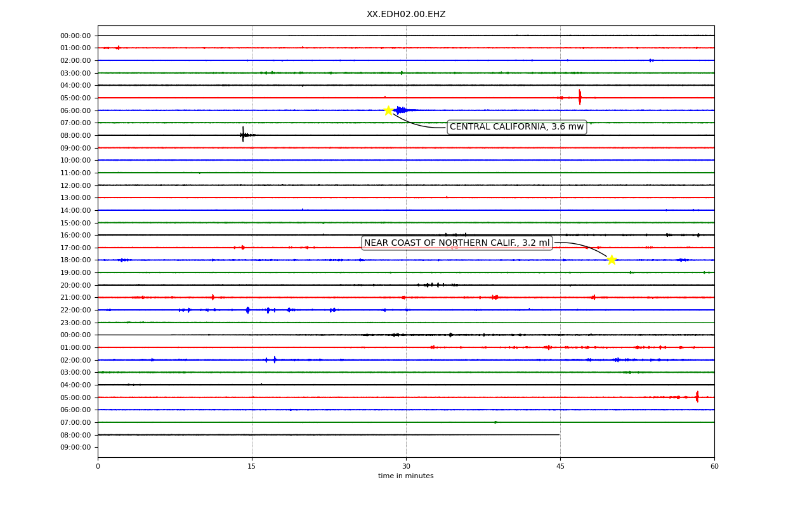
Task: Select the CENTRAL CALIFORNIA, 3.6 mw annotation box
Action: [x=516, y=127]
